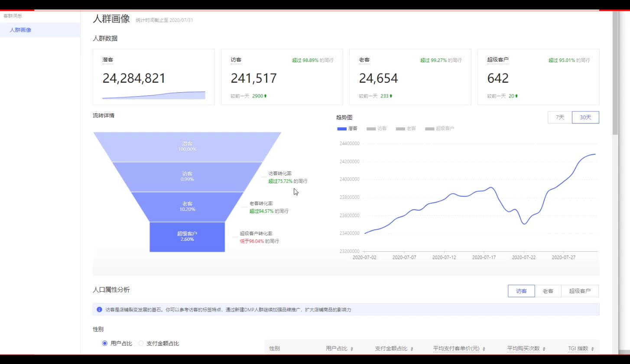Click the 老客 10.20% funnel segment
Viewport: 630px width, 364px height.
click(x=187, y=206)
